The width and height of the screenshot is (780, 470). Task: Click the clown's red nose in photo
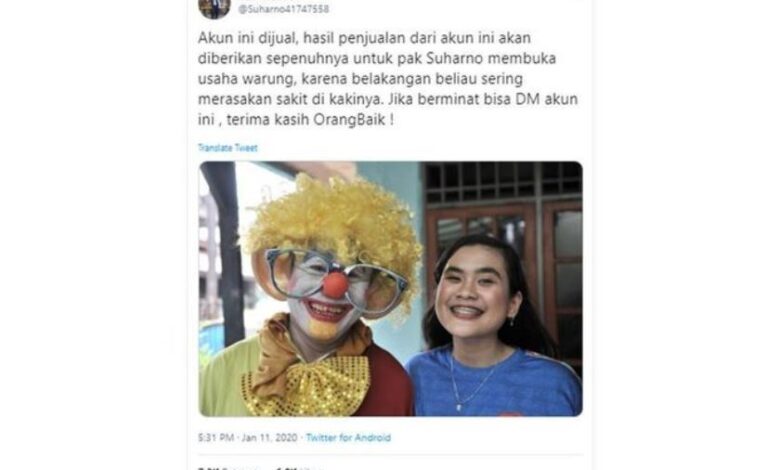[x=335, y=285]
